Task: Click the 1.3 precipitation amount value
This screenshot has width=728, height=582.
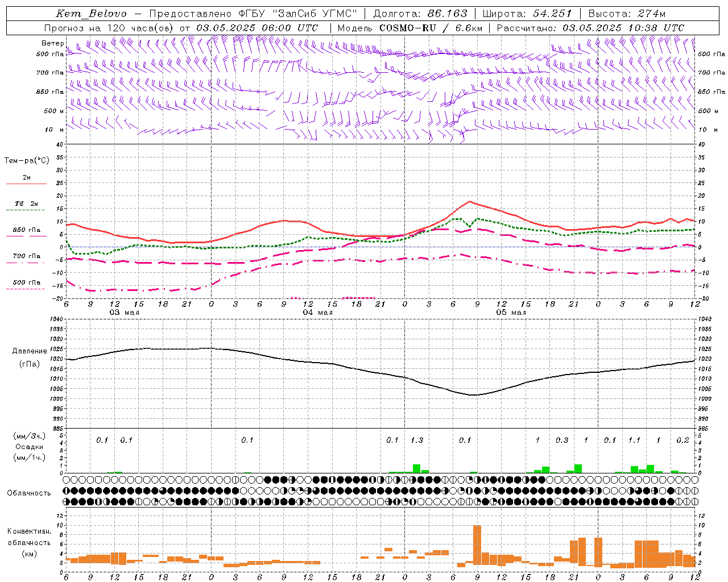Action: 416,440
